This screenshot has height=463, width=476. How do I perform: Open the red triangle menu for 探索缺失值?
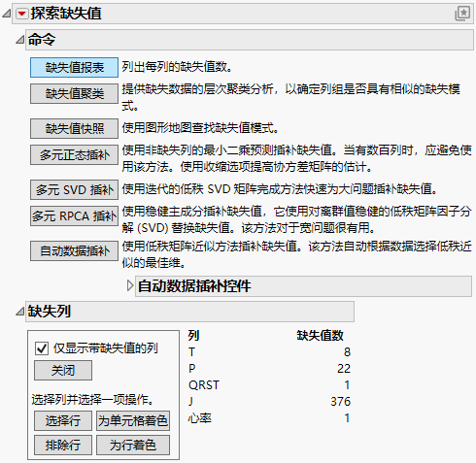point(22,14)
